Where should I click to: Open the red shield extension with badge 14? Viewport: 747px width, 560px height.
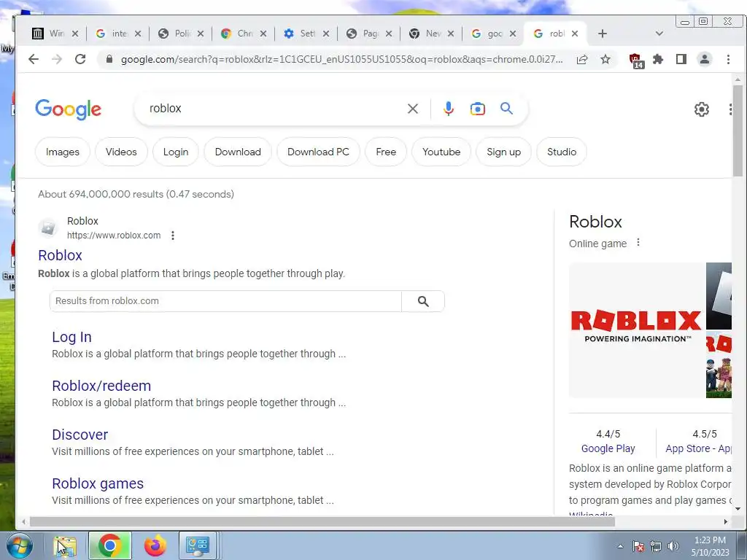coord(635,61)
